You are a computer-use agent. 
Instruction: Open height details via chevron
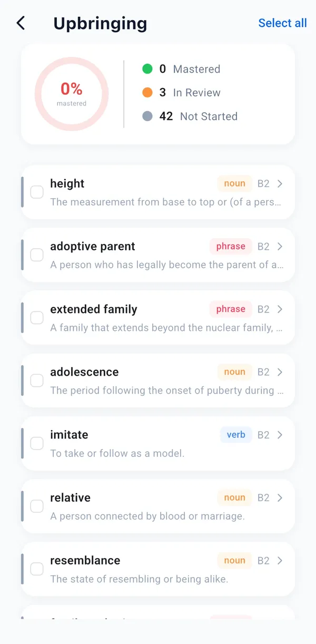(280, 183)
